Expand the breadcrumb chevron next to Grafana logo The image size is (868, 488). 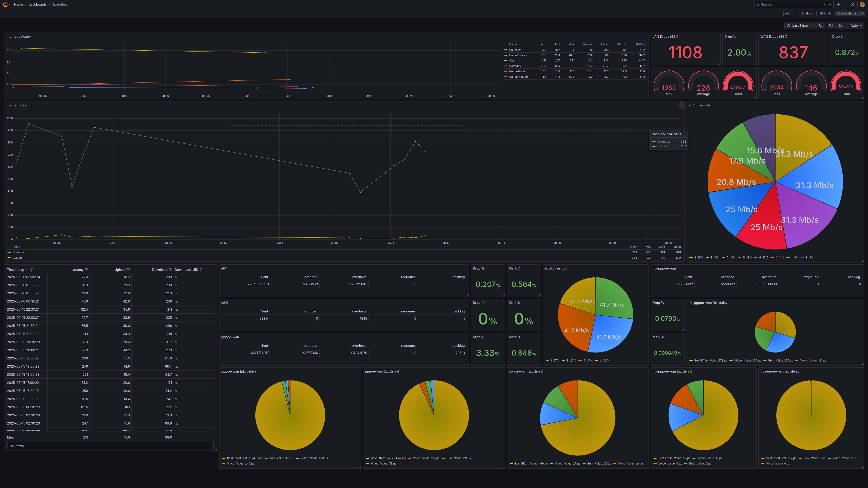[10, 4]
